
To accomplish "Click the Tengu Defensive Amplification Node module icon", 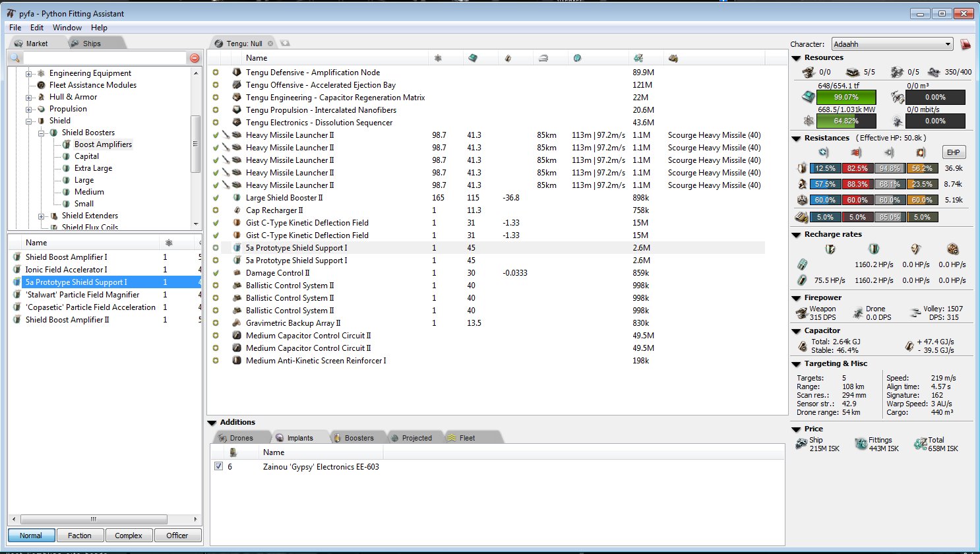I will point(237,73).
